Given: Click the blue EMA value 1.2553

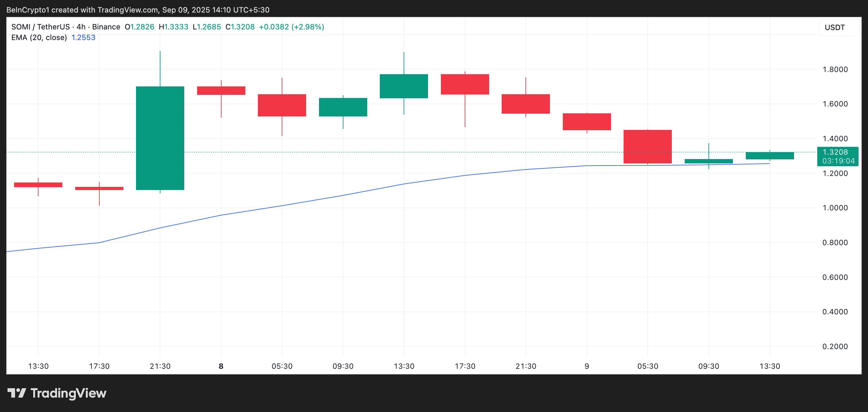Looking at the screenshot, I should pos(83,37).
